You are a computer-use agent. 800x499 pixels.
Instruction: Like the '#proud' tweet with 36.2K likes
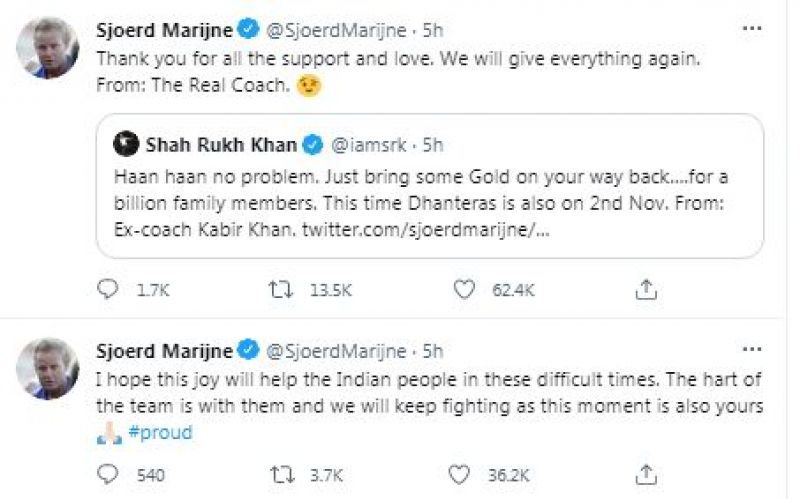(x=463, y=474)
